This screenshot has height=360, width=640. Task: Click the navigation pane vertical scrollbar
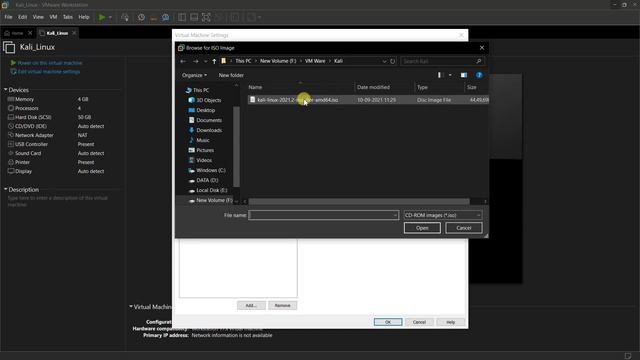coord(236,146)
